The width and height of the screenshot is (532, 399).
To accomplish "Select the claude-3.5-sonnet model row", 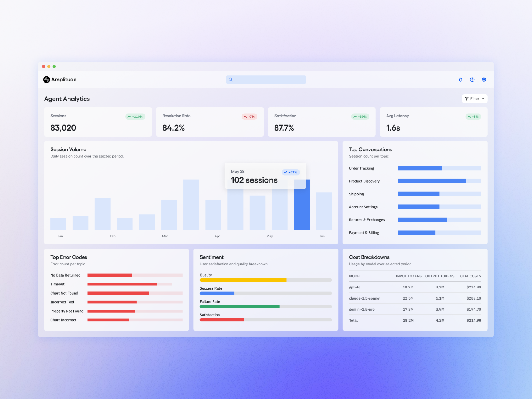I will [415, 298].
